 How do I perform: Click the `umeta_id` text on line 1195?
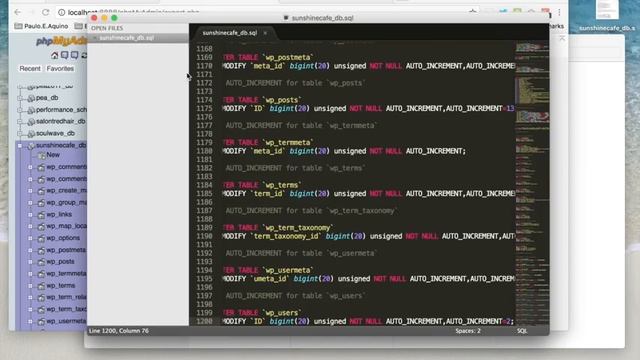pos(270,279)
